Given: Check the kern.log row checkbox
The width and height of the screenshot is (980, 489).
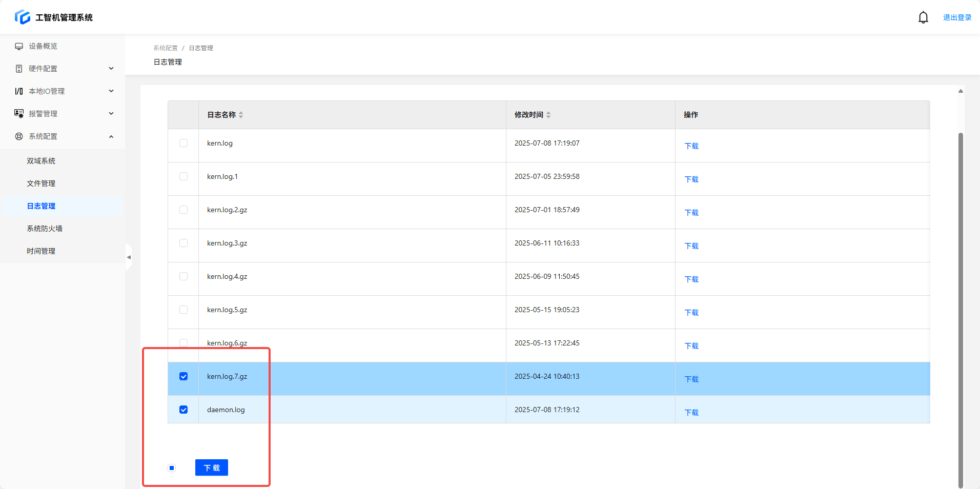Looking at the screenshot, I should point(183,143).
